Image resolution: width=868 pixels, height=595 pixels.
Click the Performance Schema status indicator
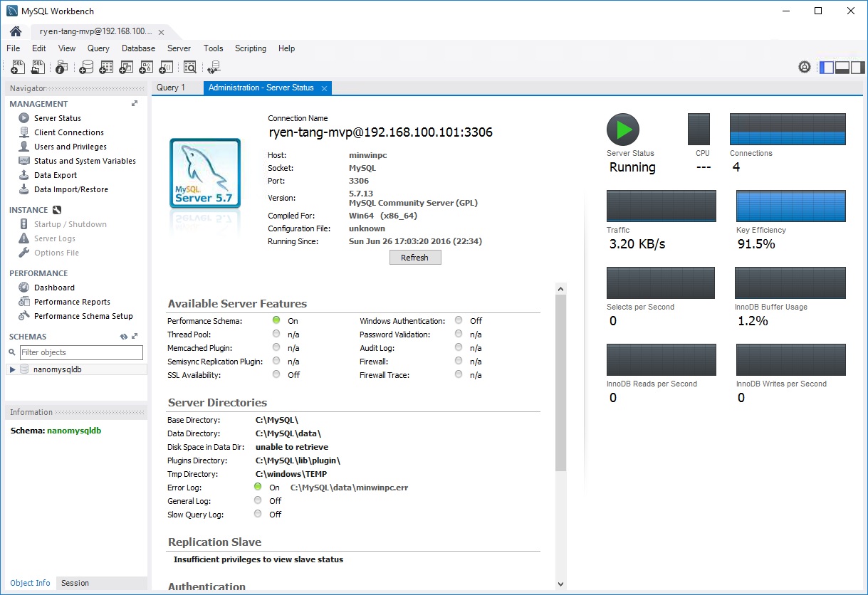276,320
